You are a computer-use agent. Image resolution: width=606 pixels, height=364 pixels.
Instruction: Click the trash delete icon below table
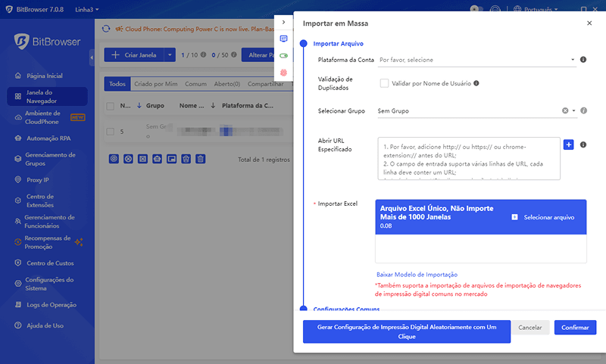[x=201, y=159]
